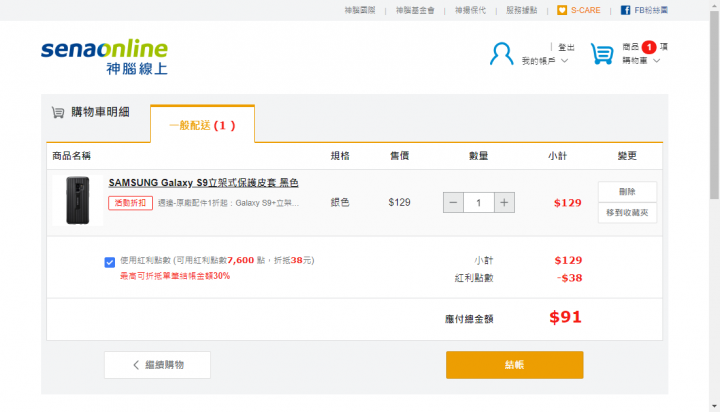720x412 pixels.
Task: Click the 應付總金額 $91 total
Action: [x=565, y=317]
